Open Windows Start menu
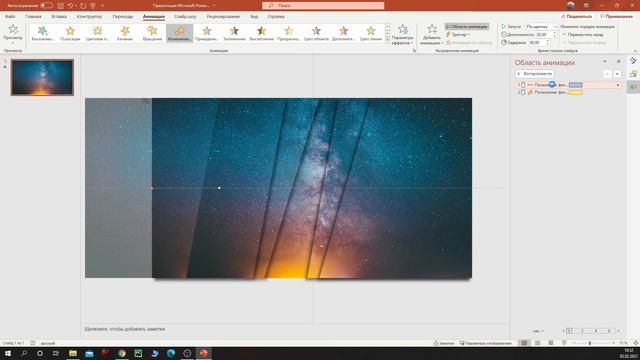640x360 pixels. (x=8, y=353)
